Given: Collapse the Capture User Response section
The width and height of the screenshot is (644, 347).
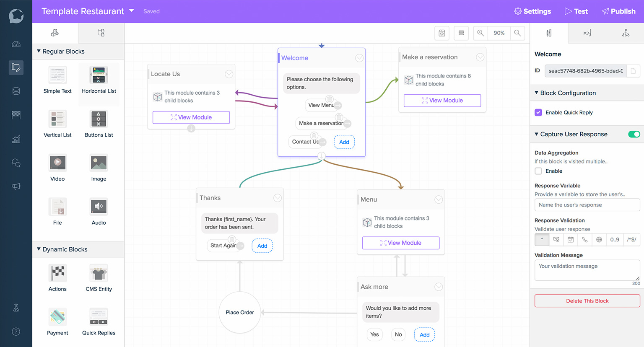Looking at the screenshot, I should (x=537, y=134).
